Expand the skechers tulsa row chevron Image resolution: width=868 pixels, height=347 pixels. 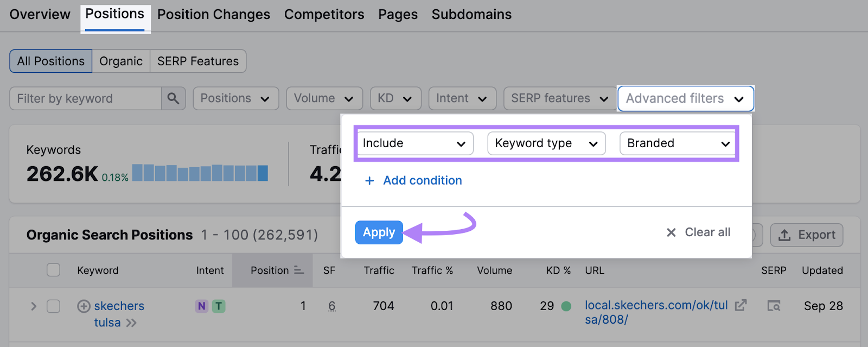(34, 306)
